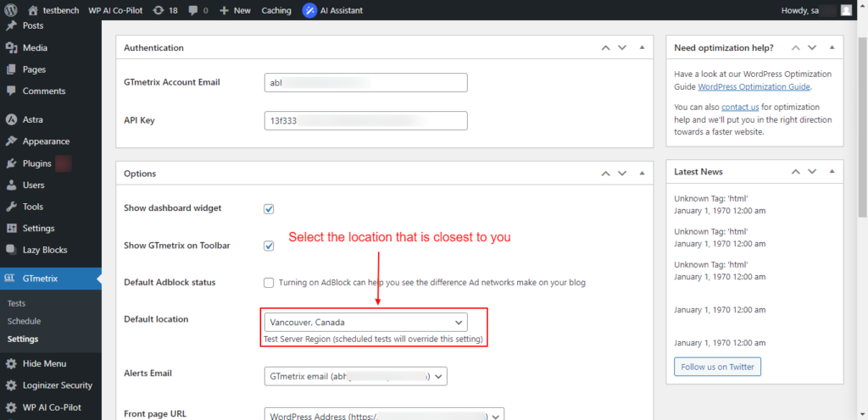Focus the API Key input field
Image resolution: width=868 pixels, height=420 pixels.
pyautogui.click(x=366, y=121)
